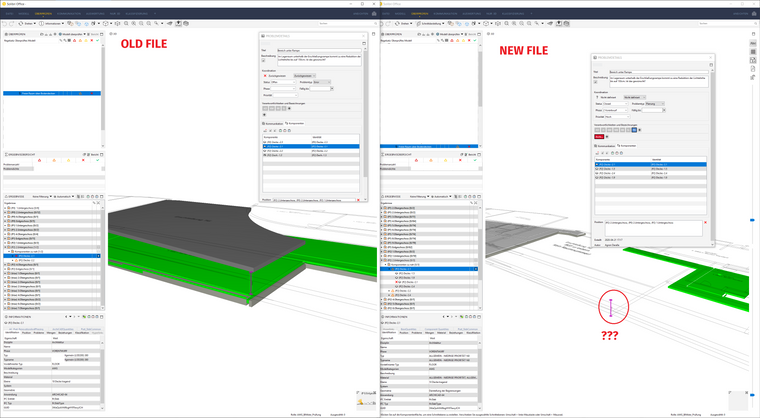Open the Keine Filterung dropdown in the left window
The width and height of the screenshot is (760, 418).
coord(41,197)
